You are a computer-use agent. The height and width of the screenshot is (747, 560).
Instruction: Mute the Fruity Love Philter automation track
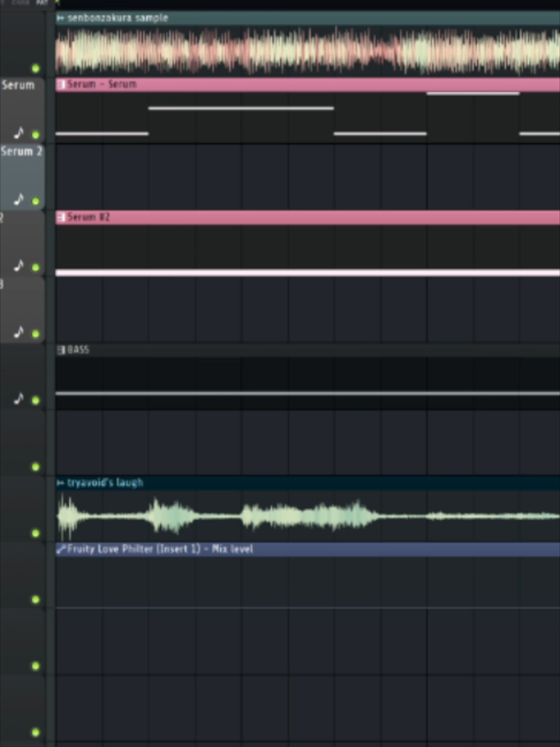[x=36, y=599]
